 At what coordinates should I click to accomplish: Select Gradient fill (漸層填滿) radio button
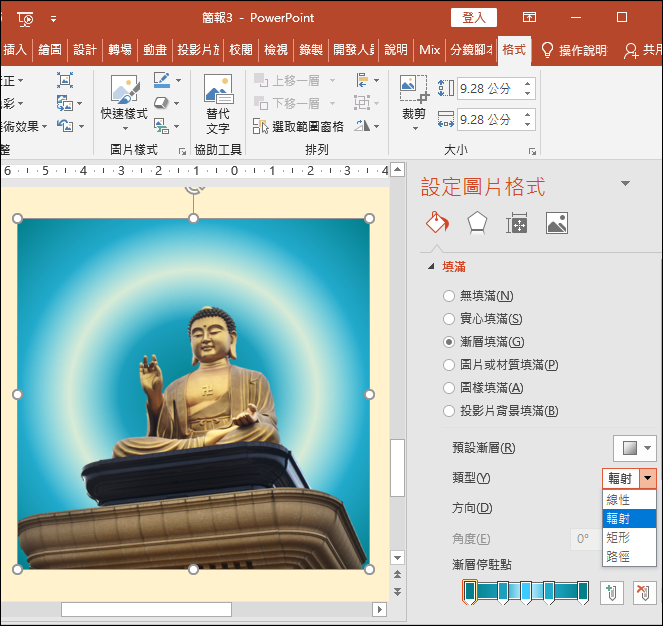449,342
